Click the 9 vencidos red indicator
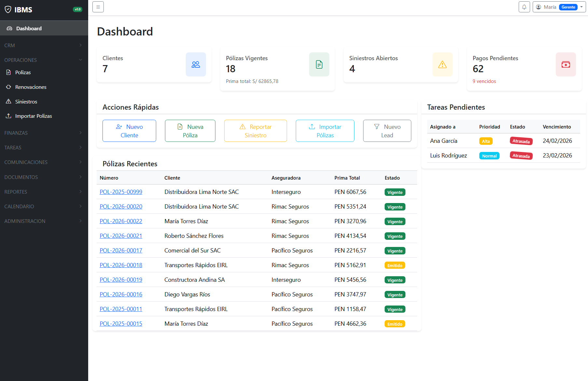The image size is (588, 381). point(484,81)
